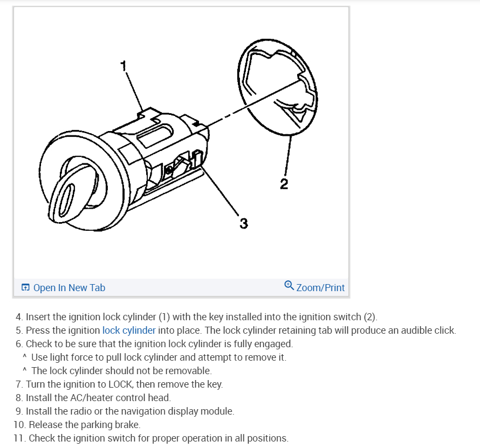Click step 5 'Press the ignition' text
The image size is (480, 448).
(x=63, y=330)
